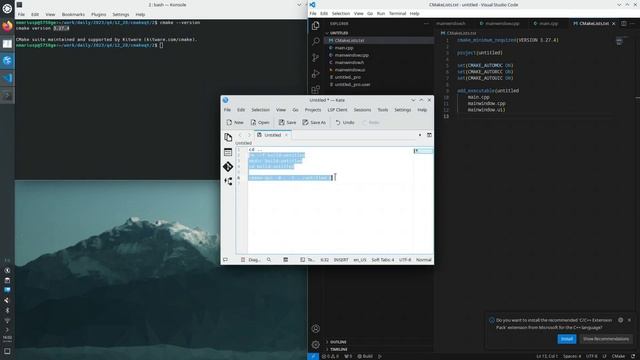
Task: Click Save As in Kate toolbar
Action: (x=314, y=122)
